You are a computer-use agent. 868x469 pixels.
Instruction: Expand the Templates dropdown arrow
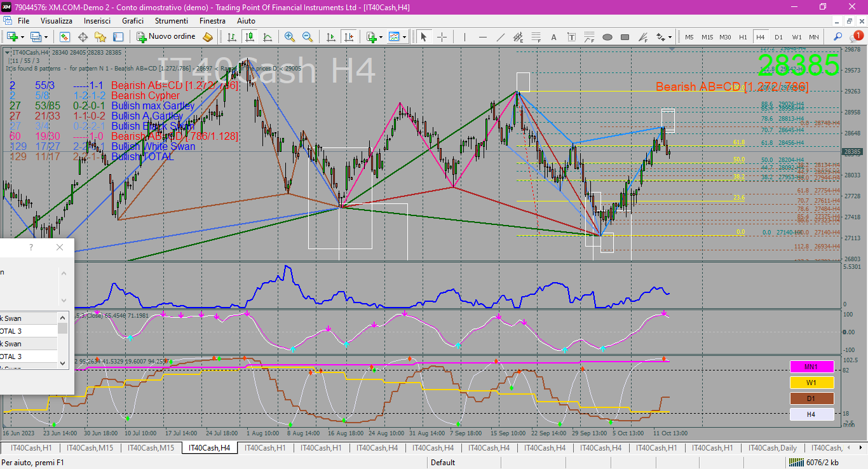coord(404,37)
